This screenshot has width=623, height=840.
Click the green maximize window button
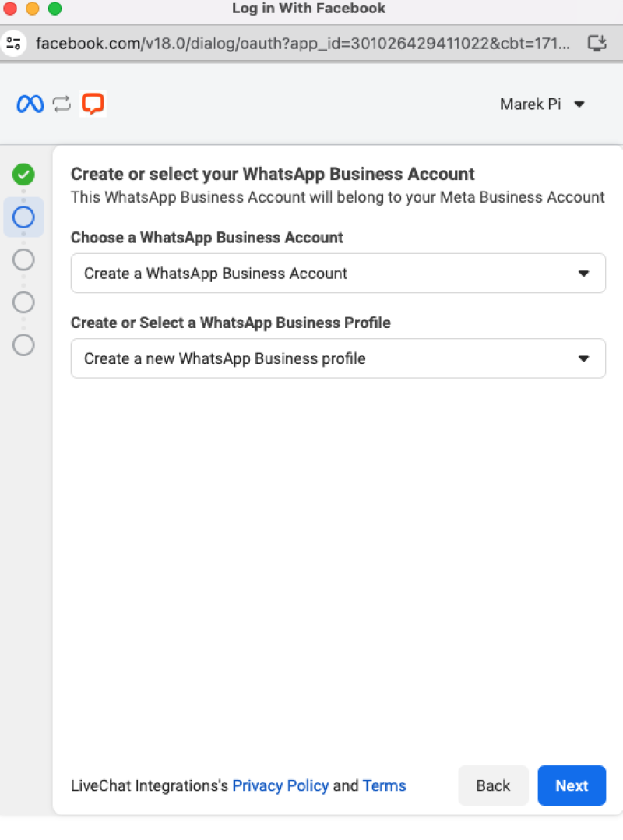click(x=55, y=8)
